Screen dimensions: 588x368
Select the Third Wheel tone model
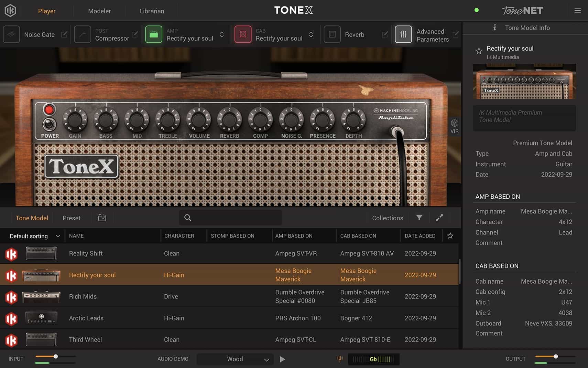(x=229, y=339)
